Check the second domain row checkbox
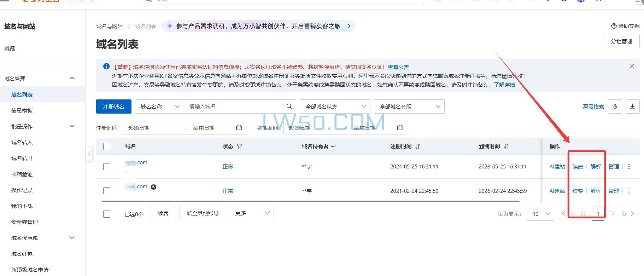644x276 pixels. coord(107,191)
